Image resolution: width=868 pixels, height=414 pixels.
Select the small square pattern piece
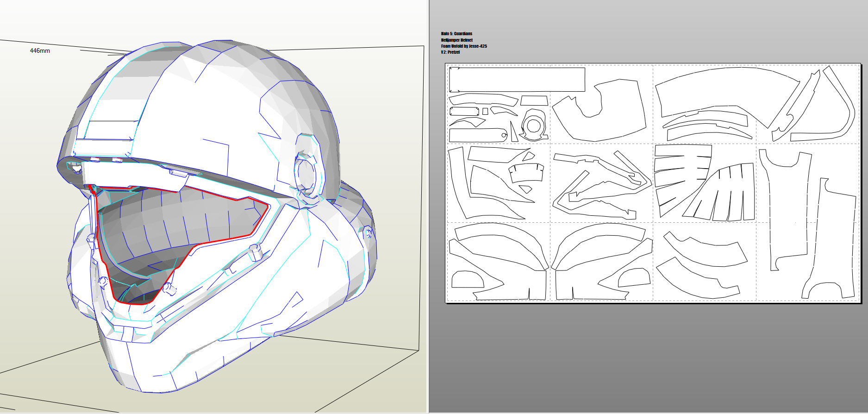(x=485, y=111)
